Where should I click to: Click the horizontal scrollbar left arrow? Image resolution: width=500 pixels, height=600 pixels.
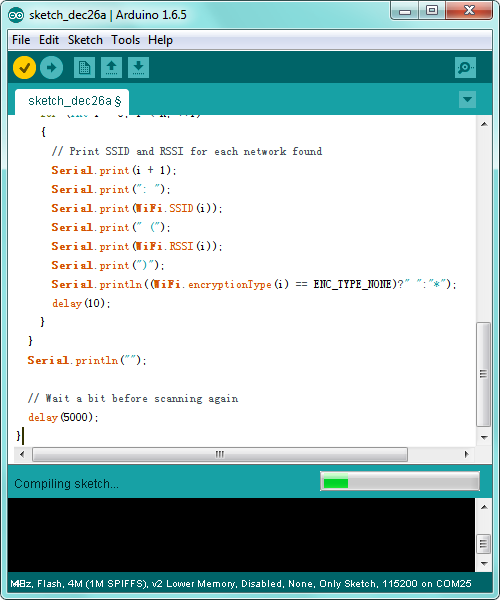22,454
